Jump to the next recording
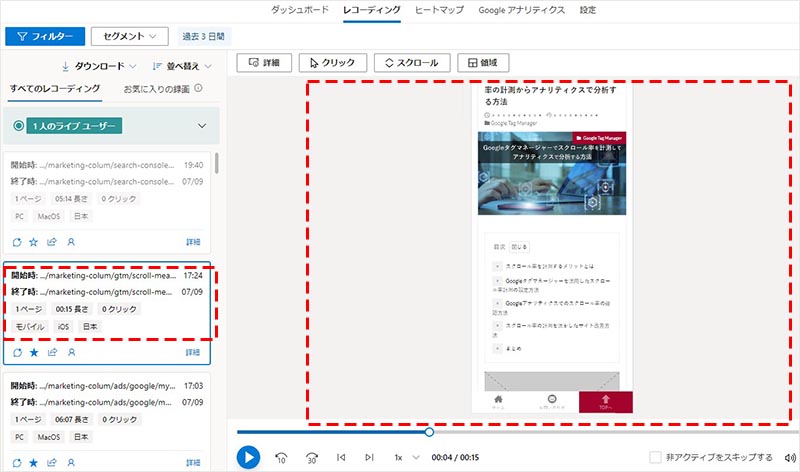The height and width of the screenshot is (472, 800). click(369, 458)
